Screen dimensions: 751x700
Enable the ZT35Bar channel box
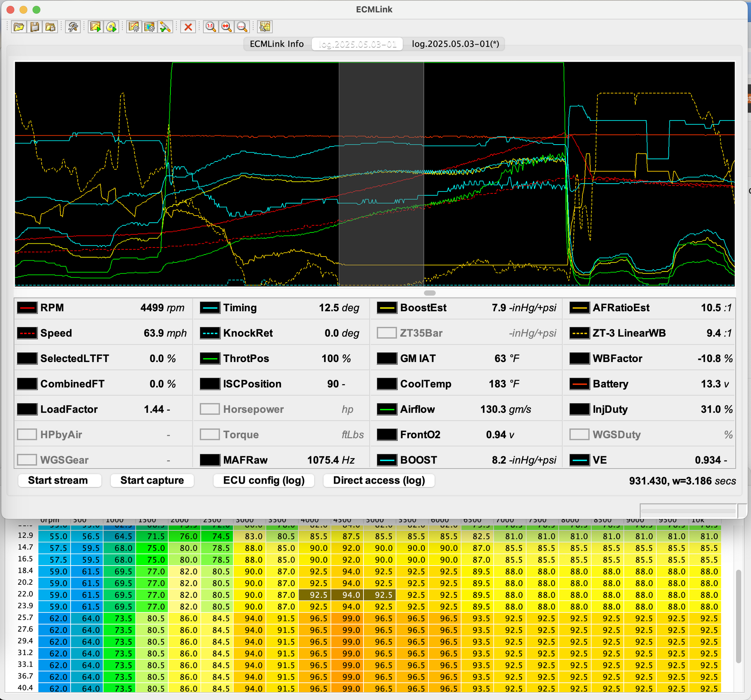[387, 333]
